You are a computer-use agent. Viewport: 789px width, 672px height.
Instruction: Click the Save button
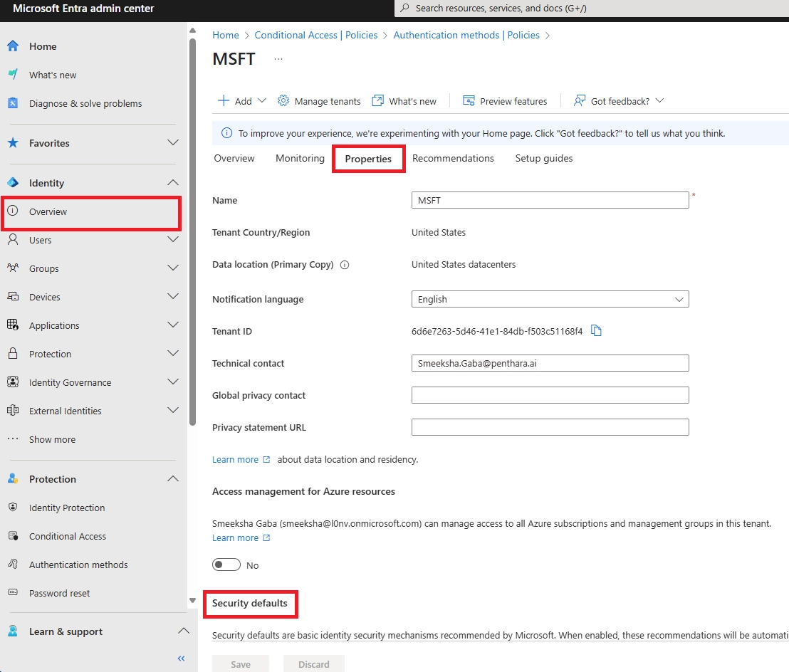click(241, 664)
